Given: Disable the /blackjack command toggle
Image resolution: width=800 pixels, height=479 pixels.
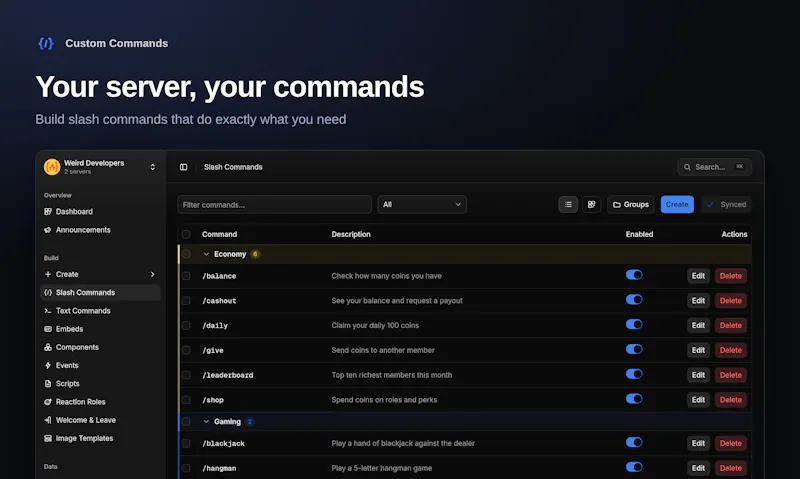Looking at the screenshot, I should tap(634, 442).
